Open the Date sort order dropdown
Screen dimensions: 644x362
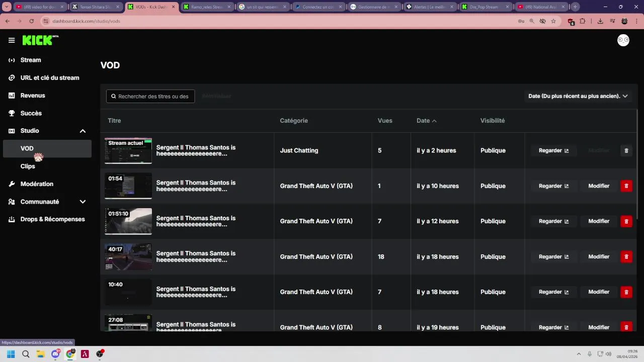(578, 96)
